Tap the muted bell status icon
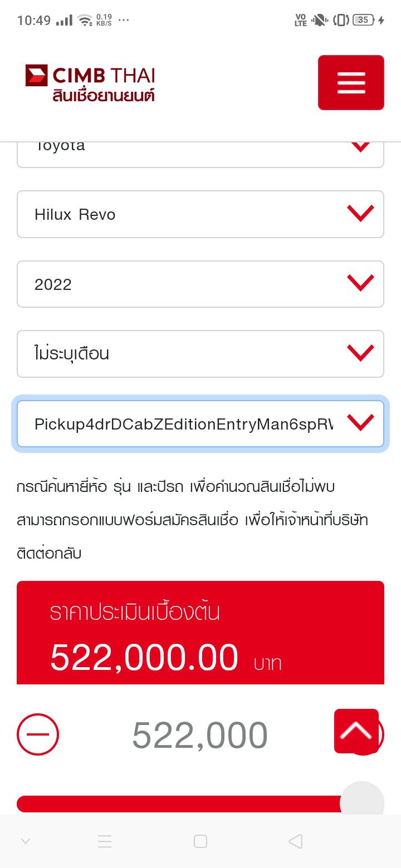The height and width of the screenshot is (868, 401). [319, 21]
